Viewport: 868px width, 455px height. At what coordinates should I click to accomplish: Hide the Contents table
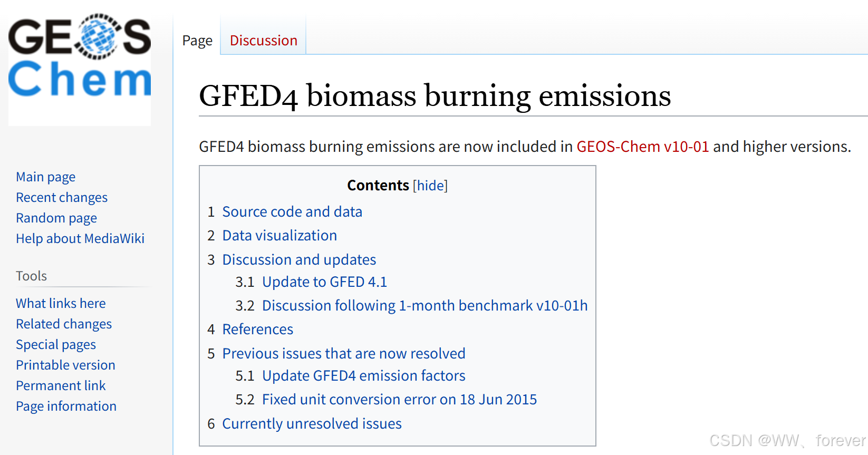pyautogui.click(x=430, y=186)
